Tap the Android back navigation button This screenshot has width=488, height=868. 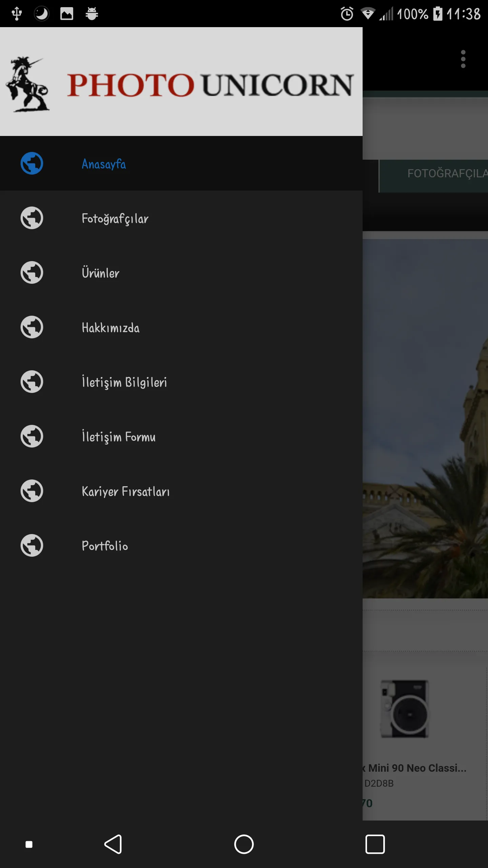click(x=113, y=844)
